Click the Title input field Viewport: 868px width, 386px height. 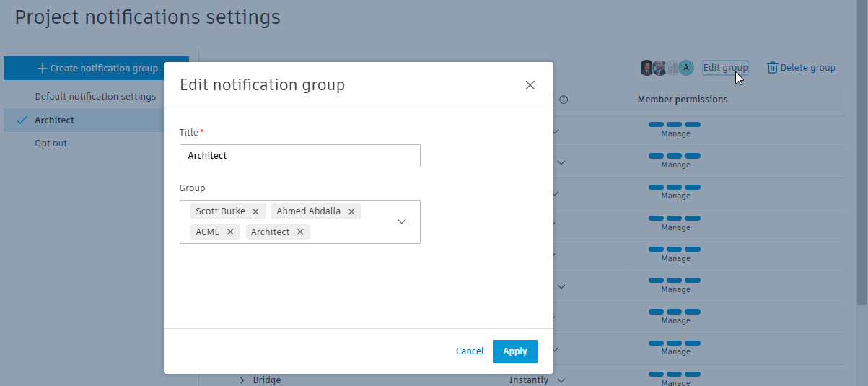tap(300, 155)
